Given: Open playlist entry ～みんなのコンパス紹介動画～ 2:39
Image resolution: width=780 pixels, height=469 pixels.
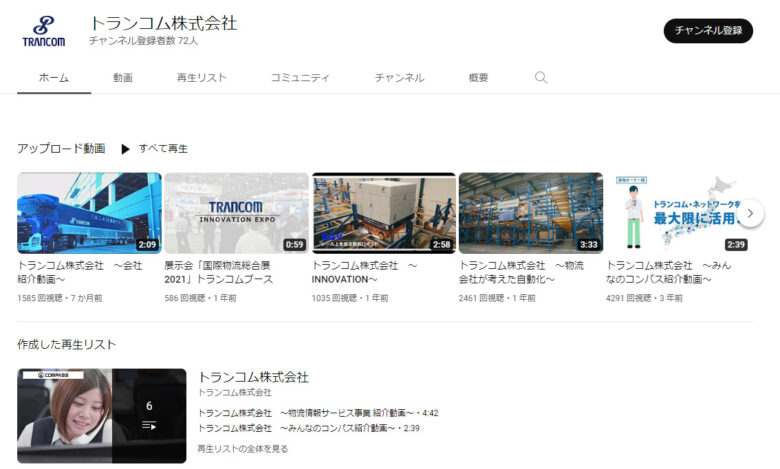Looking at the screenshot, I should [x=308, y=428].
